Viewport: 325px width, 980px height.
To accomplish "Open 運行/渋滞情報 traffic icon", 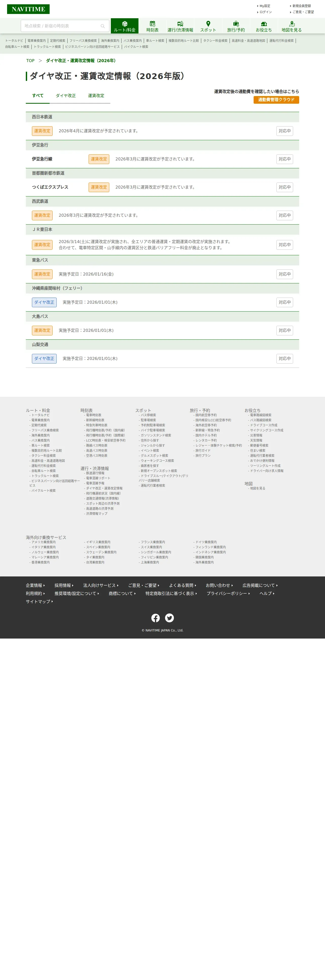I will pos(180,24).
